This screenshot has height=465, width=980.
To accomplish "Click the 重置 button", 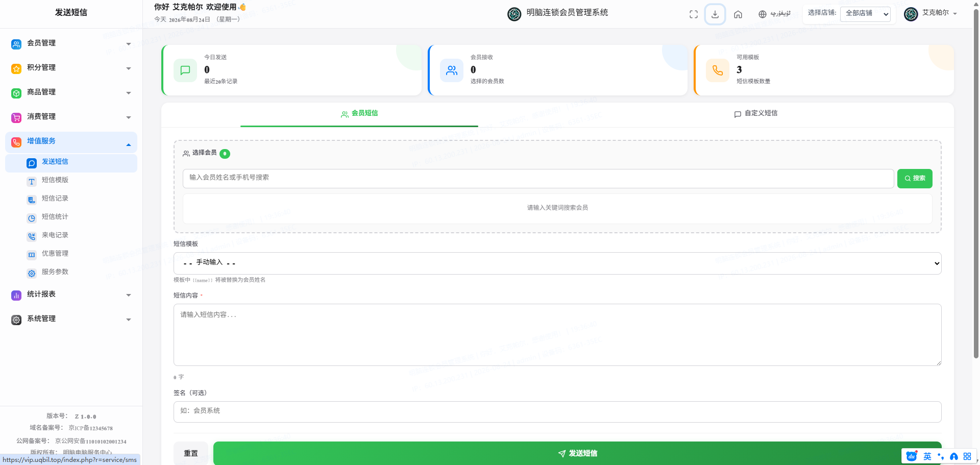I will pyautogui.click(x=191, y=453).
